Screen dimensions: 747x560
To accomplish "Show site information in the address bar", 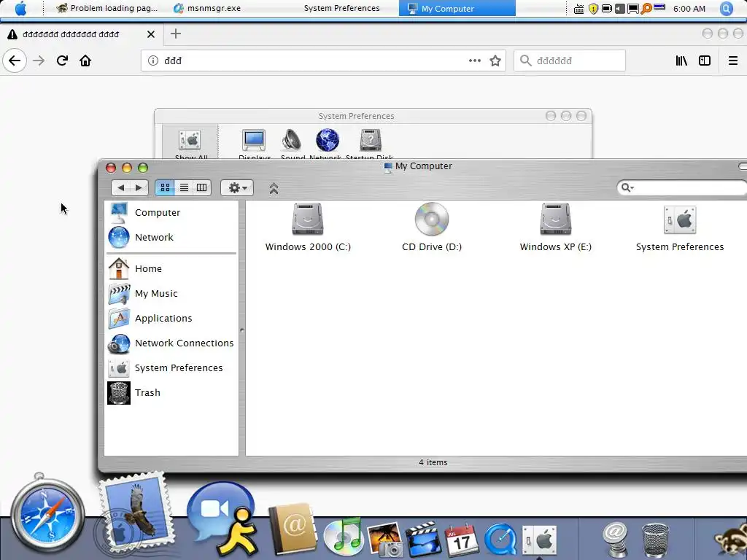I will click(153, 61).
